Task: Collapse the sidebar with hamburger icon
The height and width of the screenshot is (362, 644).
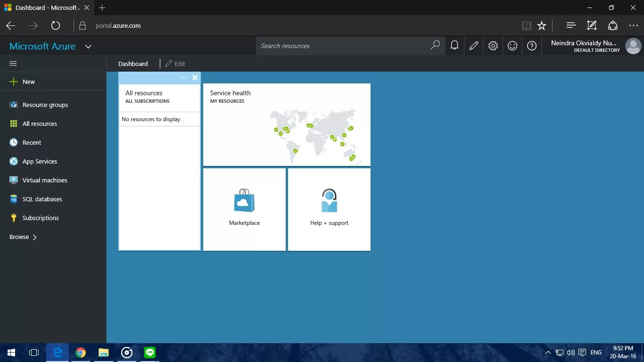Action: tap(13, 63)
